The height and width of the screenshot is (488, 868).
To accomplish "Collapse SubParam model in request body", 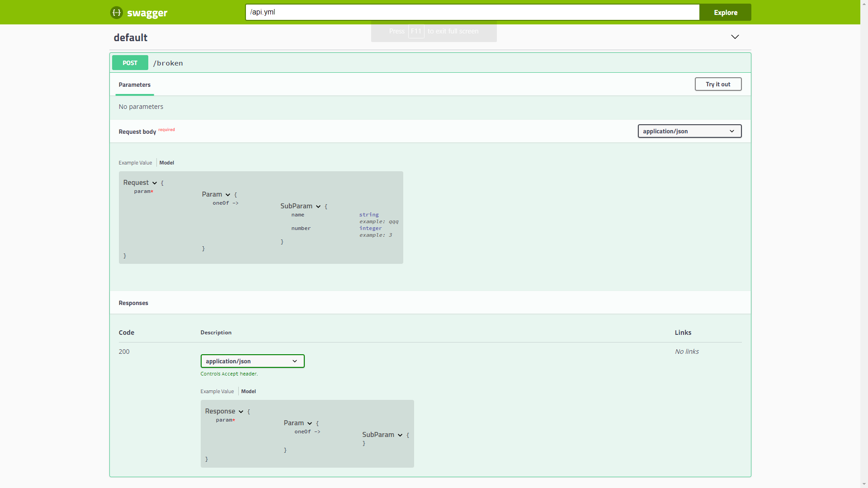I will click(x=318, y=206).
